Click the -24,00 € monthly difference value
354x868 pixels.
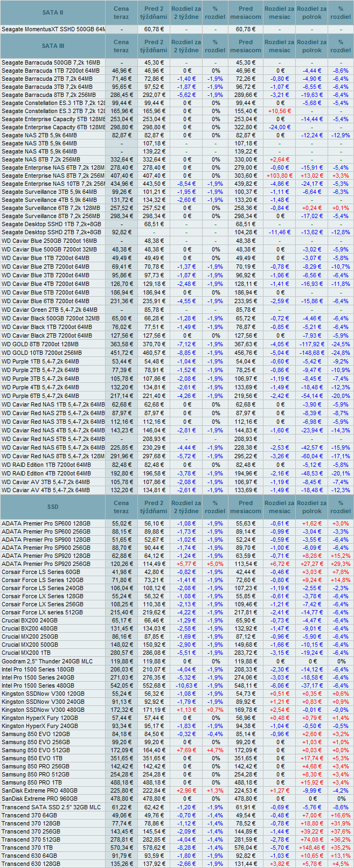[279, 127]
